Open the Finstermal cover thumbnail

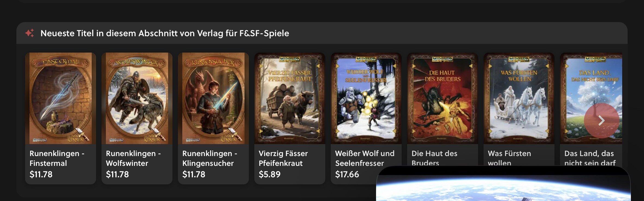(x=61, y=98)
